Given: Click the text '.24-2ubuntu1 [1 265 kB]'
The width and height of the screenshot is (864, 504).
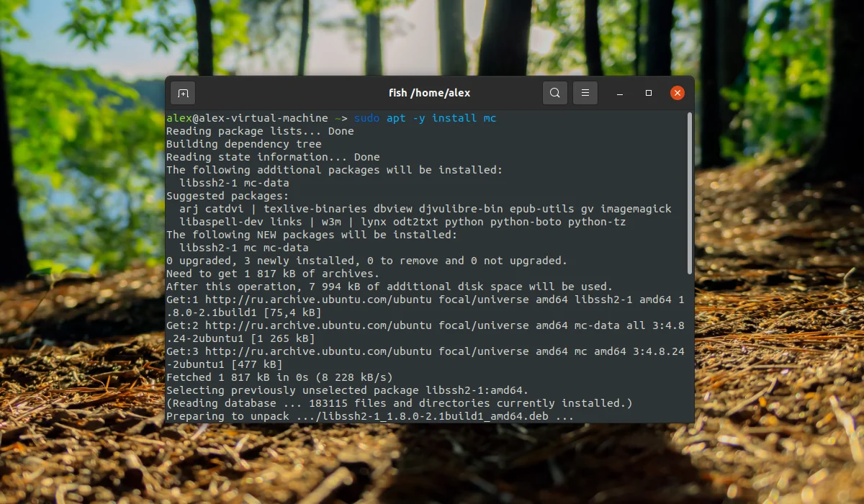Looking at the screenshot, I should [240, 338].
